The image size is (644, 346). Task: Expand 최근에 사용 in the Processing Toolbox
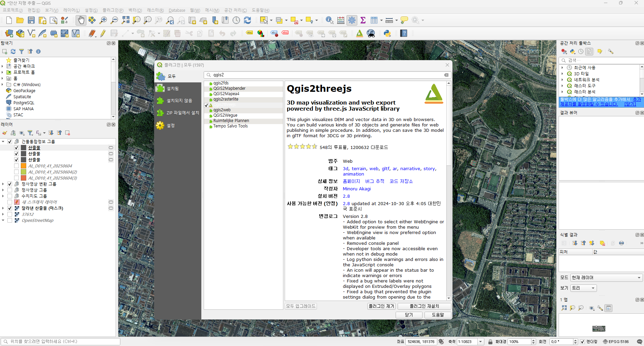pos(562,68)
